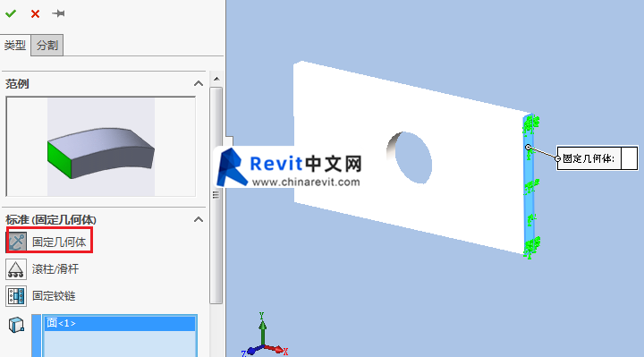Click the 固定几何体 callout label in viewport
Image resolution: width=644 pixels, height=357 pixels.
[x=589, y=158]
